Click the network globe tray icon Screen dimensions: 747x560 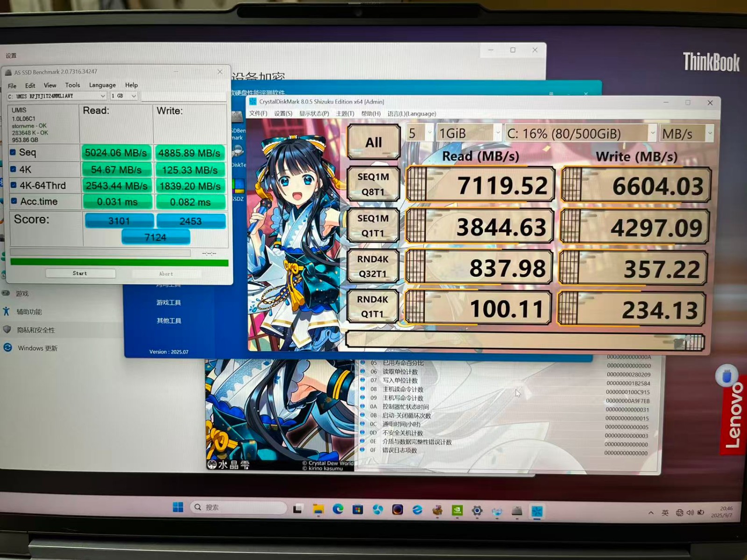coord(680,513)
